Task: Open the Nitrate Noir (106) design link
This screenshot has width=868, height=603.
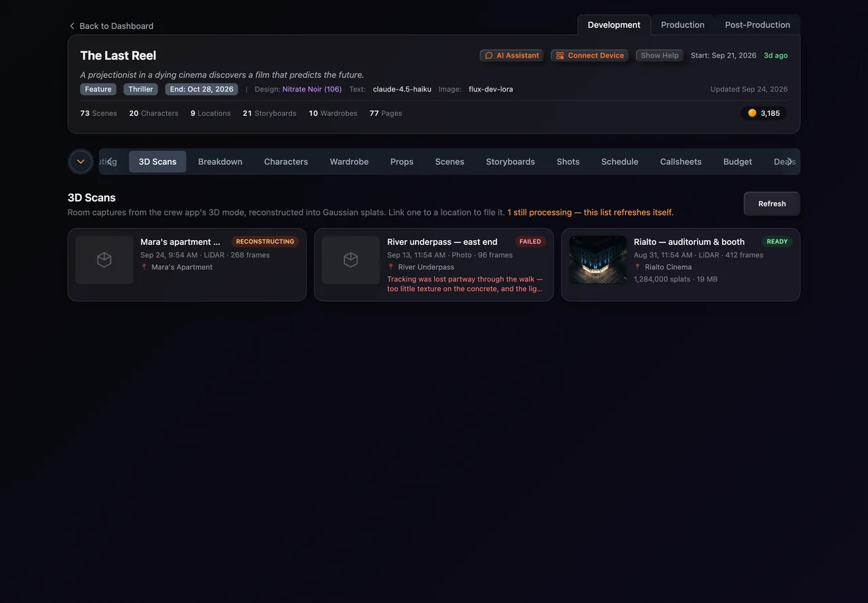Action: pyautogui.click(x=312, y=90)
